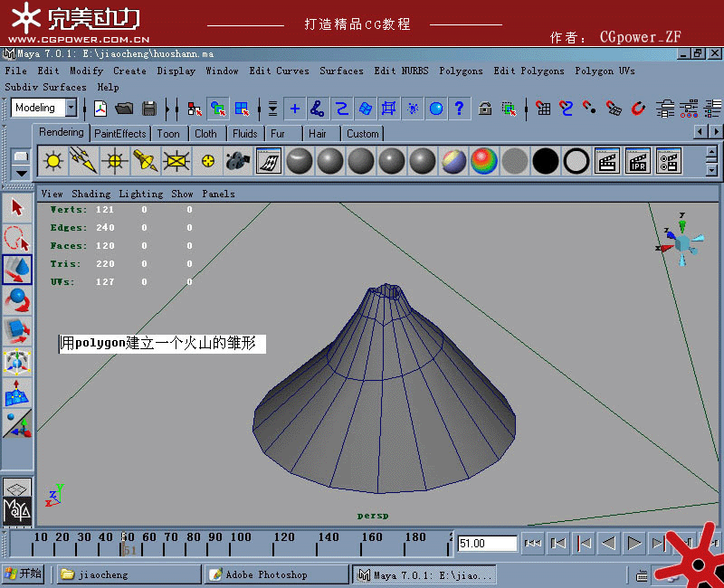Toggle select by hierarchy mode
724x588 pixels.
click(x=195, y=109)
